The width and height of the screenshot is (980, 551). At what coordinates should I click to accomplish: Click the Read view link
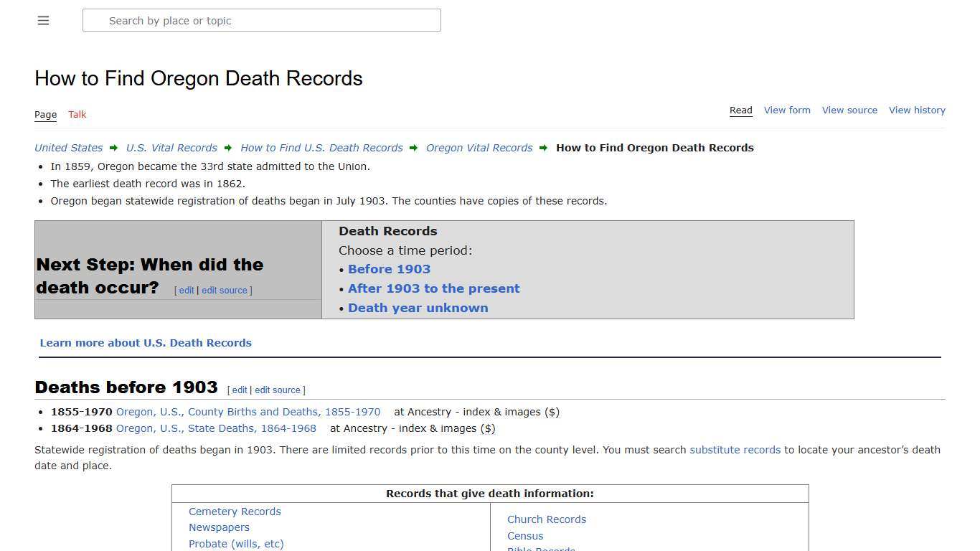[740, 110]
